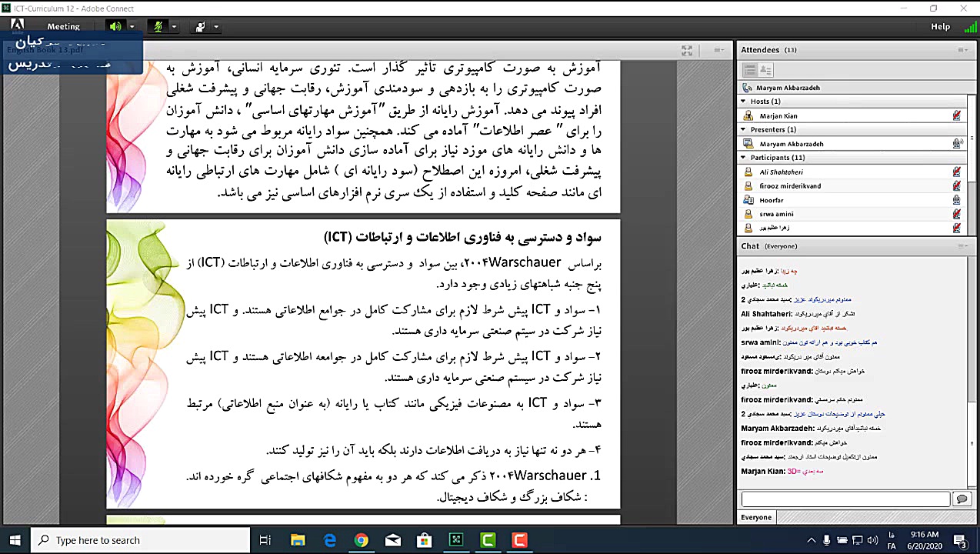Select the attendee list view icon
The width and height of the screenshot is (980, 554).
point(749,69)
